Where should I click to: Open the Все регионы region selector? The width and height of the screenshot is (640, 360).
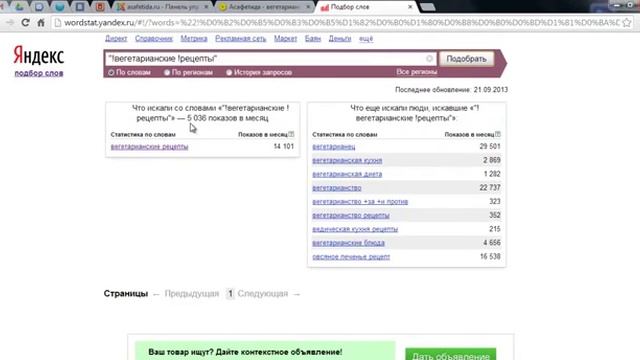[x=416, y=72]
